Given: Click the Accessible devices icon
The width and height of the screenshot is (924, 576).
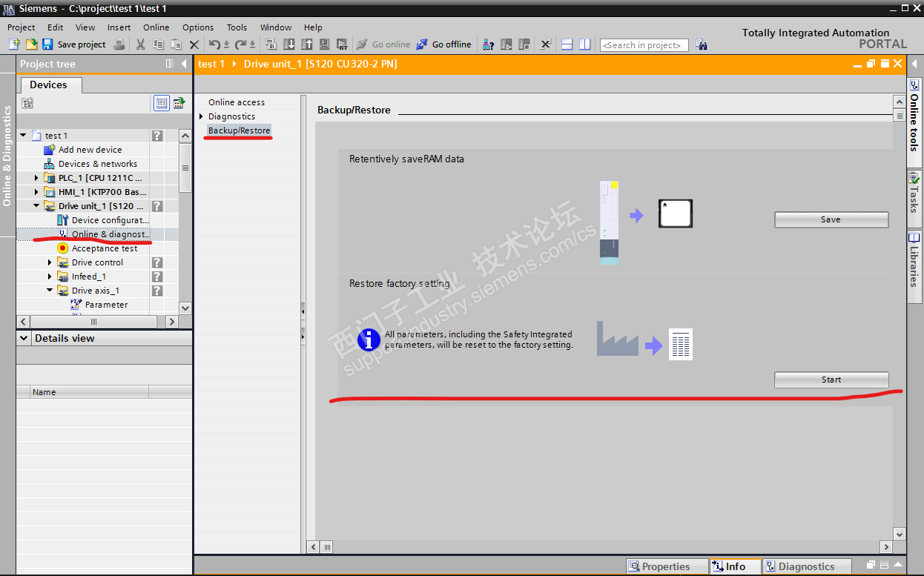Looking at the screenshot, I should point(488,44).
